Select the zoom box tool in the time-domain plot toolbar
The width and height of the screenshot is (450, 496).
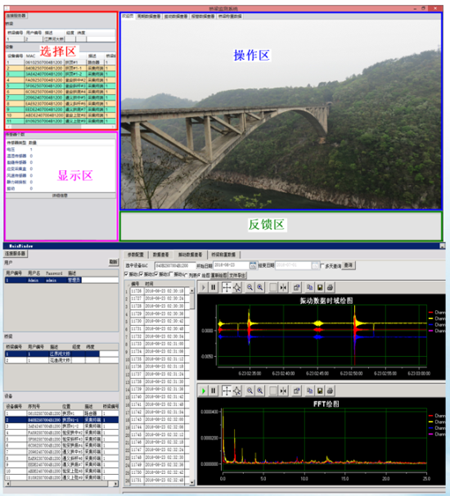click(273, 287)
